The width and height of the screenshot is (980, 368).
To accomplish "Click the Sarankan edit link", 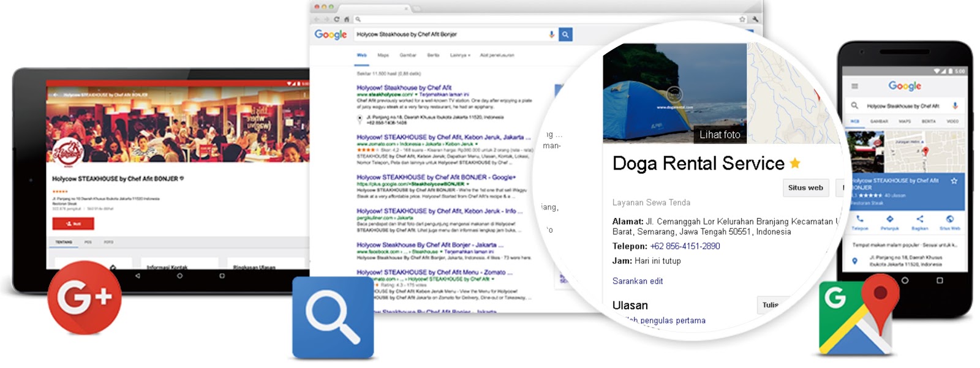I will (x=638, y=281).
